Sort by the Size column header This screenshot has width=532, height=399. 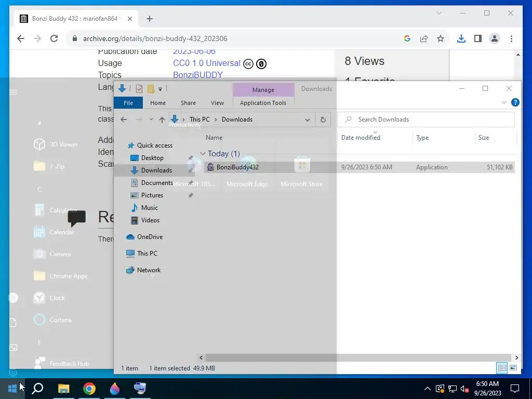pyautogui.click(x=484, y=137)
